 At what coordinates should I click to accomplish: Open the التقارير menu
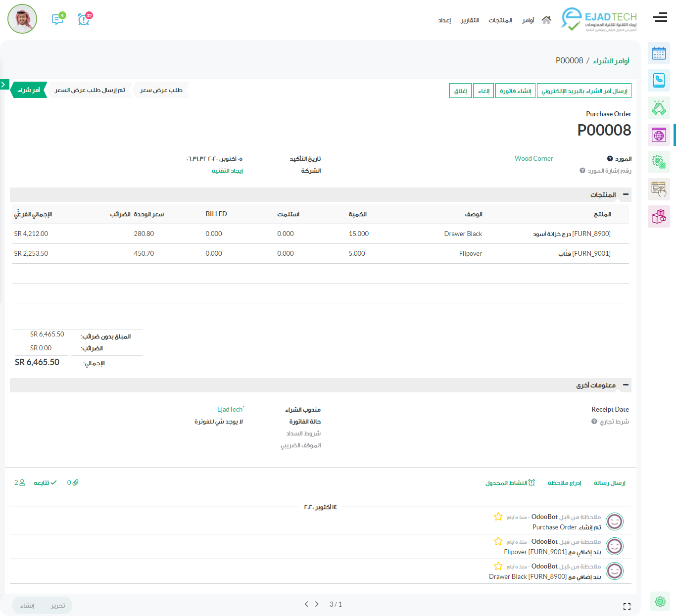[470, 20]
